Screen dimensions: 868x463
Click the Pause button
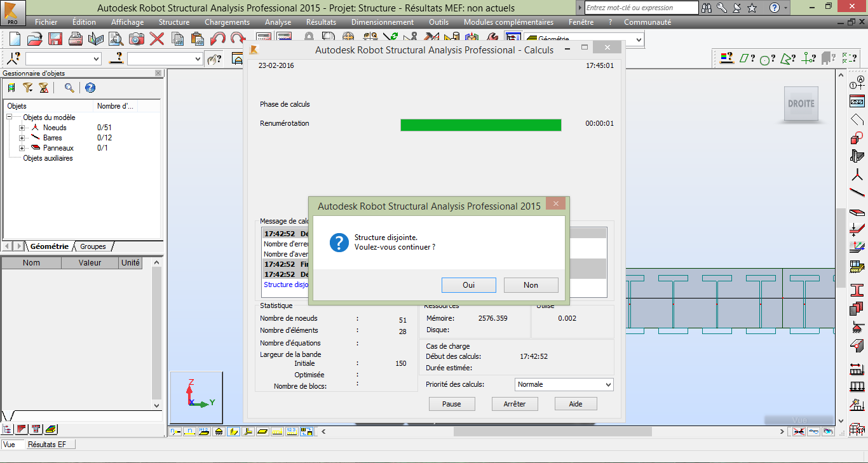452,404
